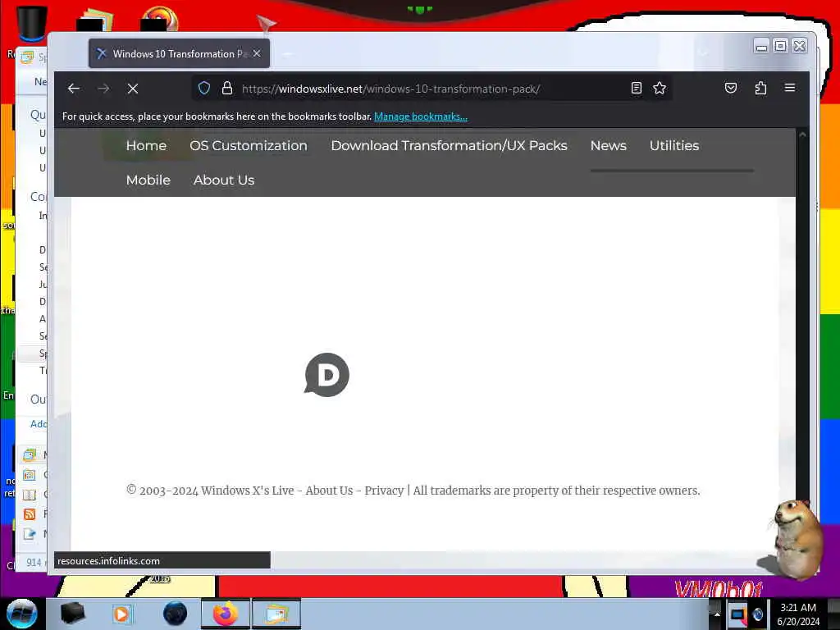Click the copyright footer text Windows X's Live
The height and width of the screenshot is (630, 840).
coord(248,491)
